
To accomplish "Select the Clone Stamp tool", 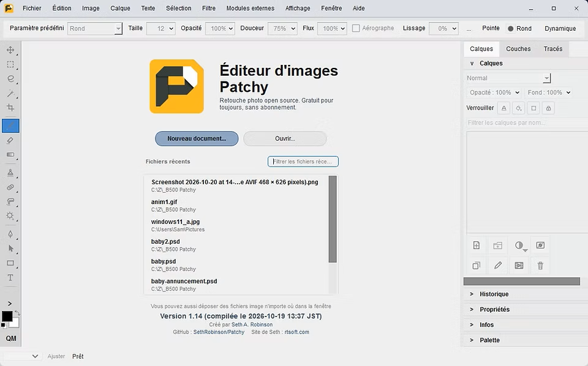I will [x=10, y=173].
